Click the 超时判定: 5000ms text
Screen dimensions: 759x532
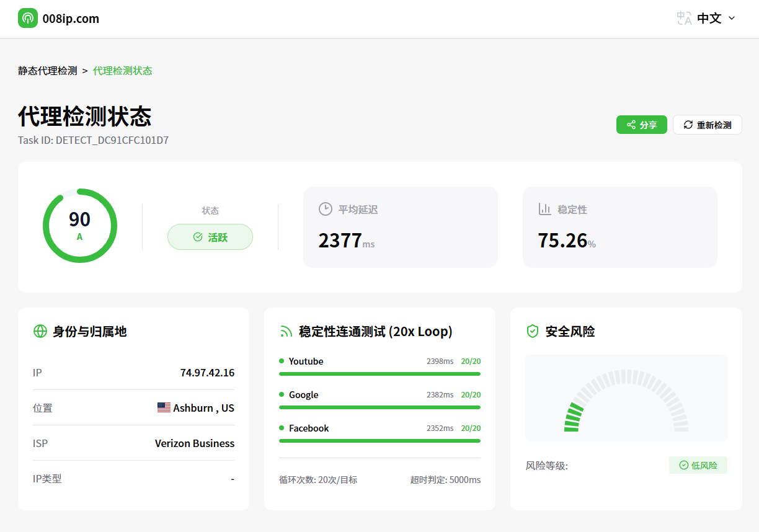(445, 480)
